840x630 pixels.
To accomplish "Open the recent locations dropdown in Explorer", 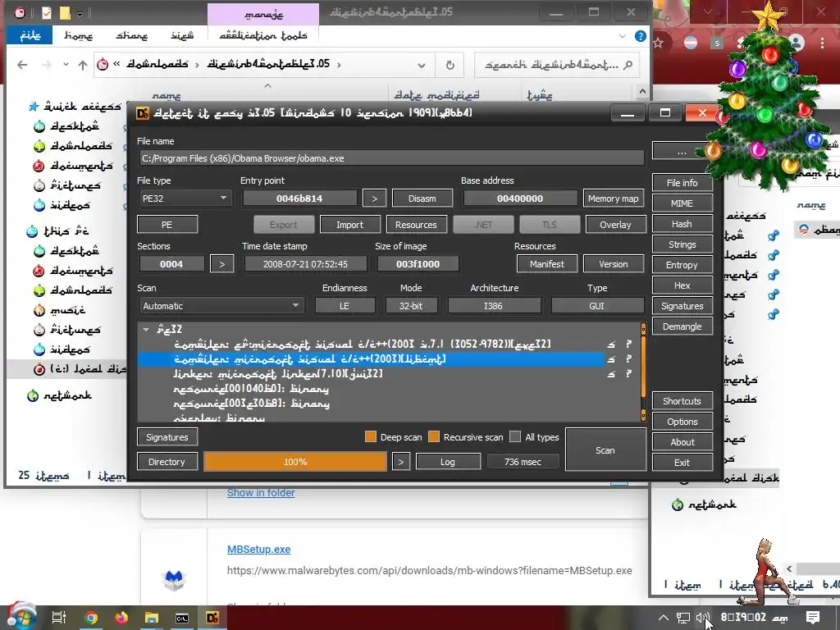I will (66, 65).
